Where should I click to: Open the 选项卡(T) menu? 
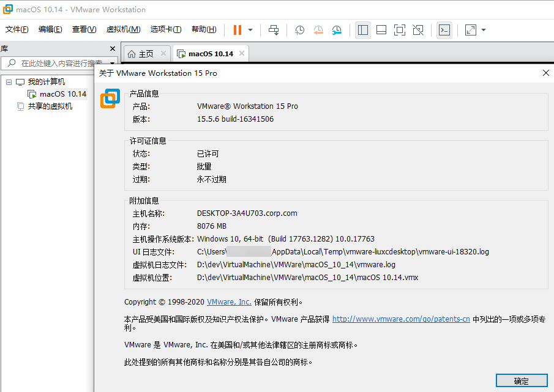click(166, 29)
